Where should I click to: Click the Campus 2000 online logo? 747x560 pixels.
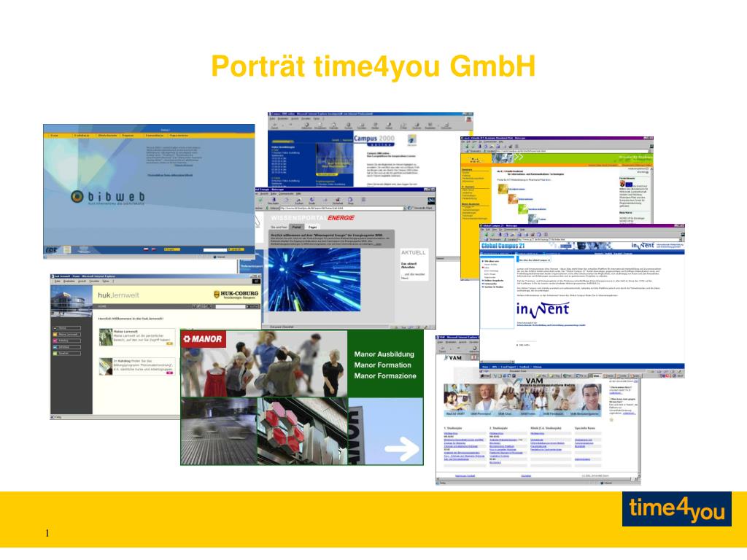(x=374, y=141)
